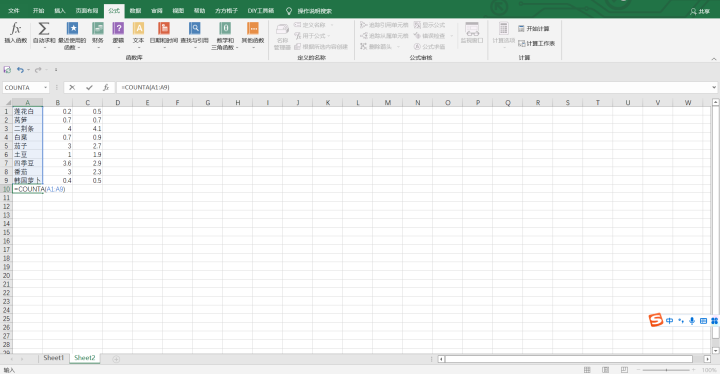Click the Sogou microphone voice input icon

pyautogui.click(x=692, y=321)
